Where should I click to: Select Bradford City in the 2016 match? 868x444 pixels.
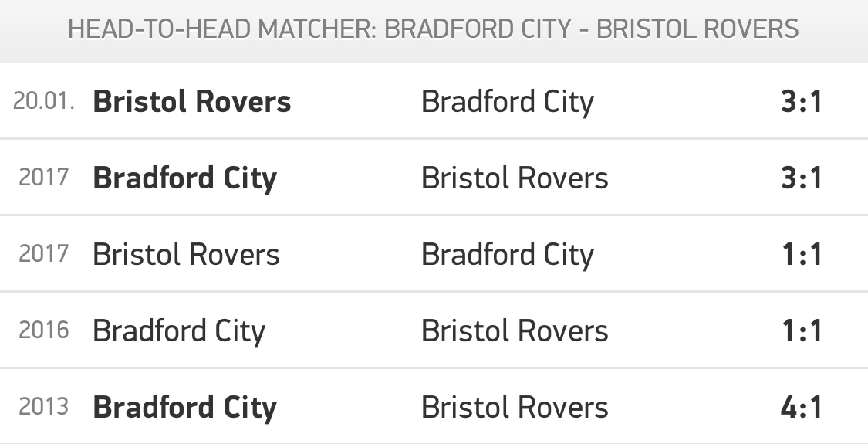tap(179, 332)
